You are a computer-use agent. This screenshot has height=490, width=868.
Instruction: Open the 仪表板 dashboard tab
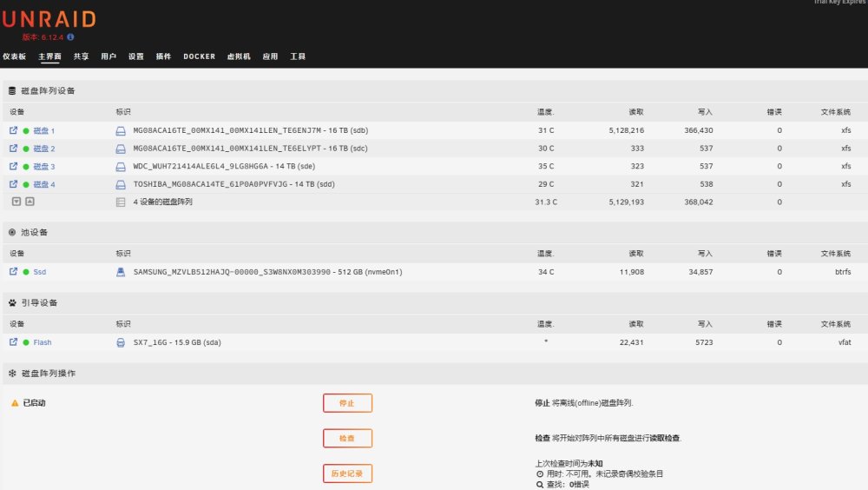(14, 56)
